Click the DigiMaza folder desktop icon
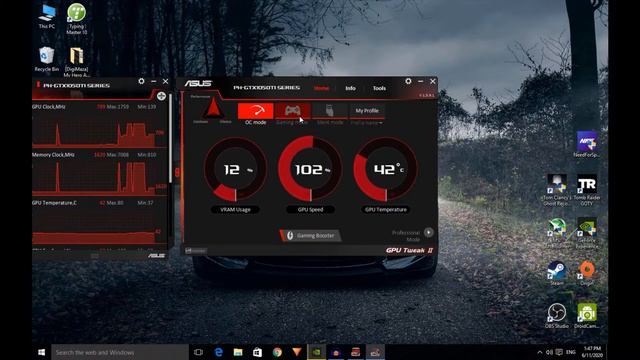This screenshot has width=640, height=360. point(76,62)
